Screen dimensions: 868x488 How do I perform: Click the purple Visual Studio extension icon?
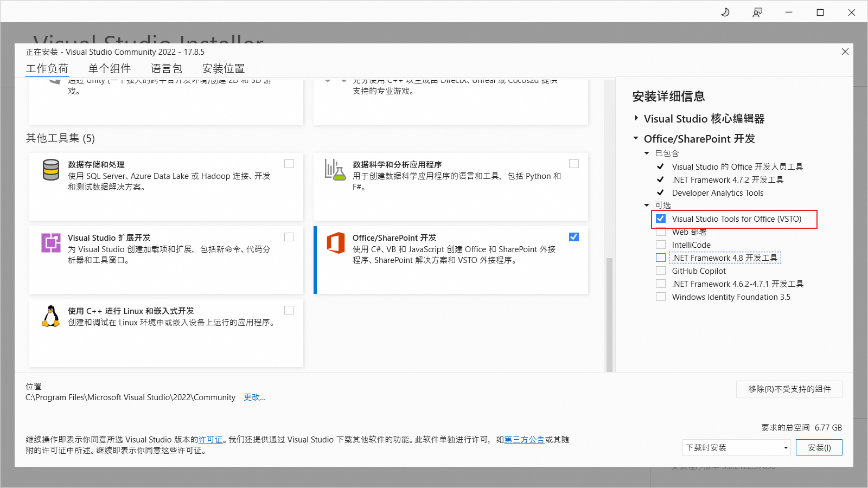pyautogui.click(x=51, y=242)
